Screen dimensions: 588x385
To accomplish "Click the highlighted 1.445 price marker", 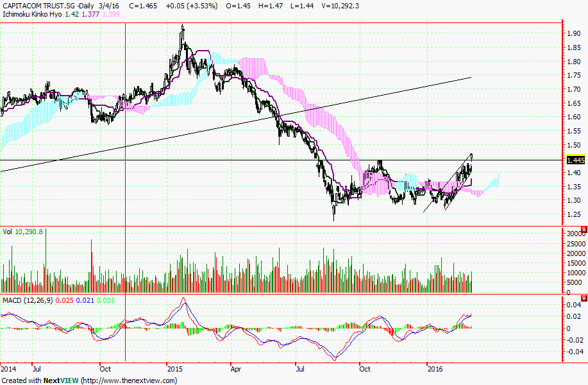I will click(x=576, y=160).
